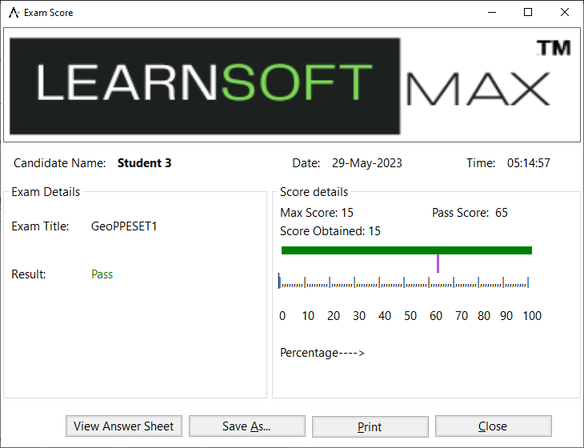Click the LEARNSOFT MAX logo banner
Viewport: 584px width, 448px height.
292,85
